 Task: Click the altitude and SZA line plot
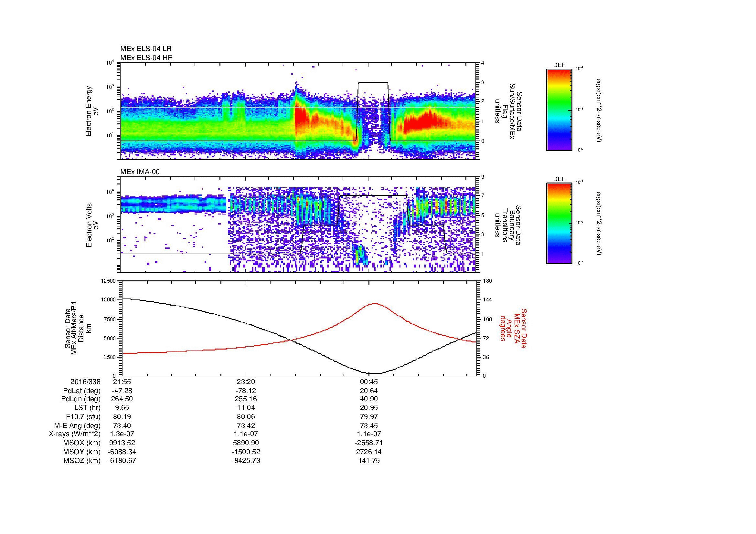click(300, 328)
